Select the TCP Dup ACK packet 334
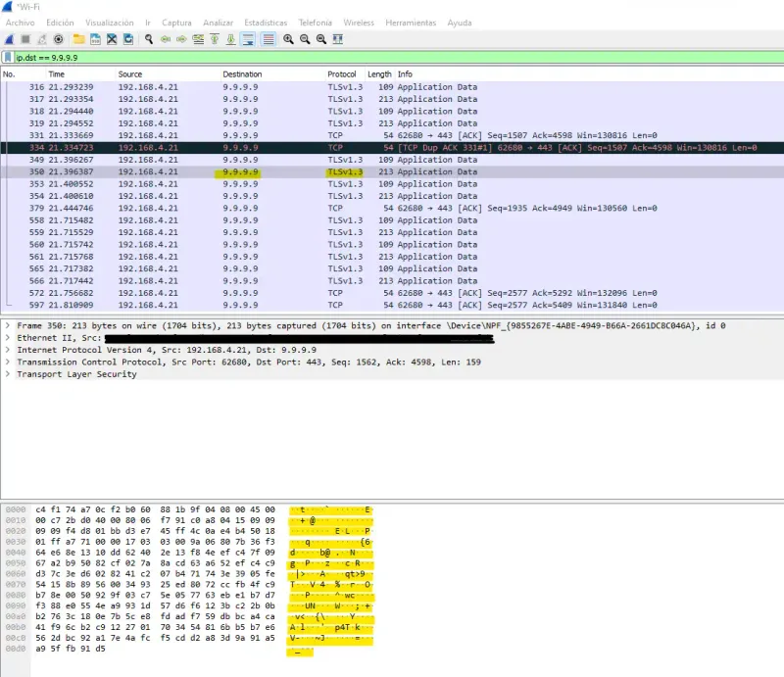 (x=392, y=148)
